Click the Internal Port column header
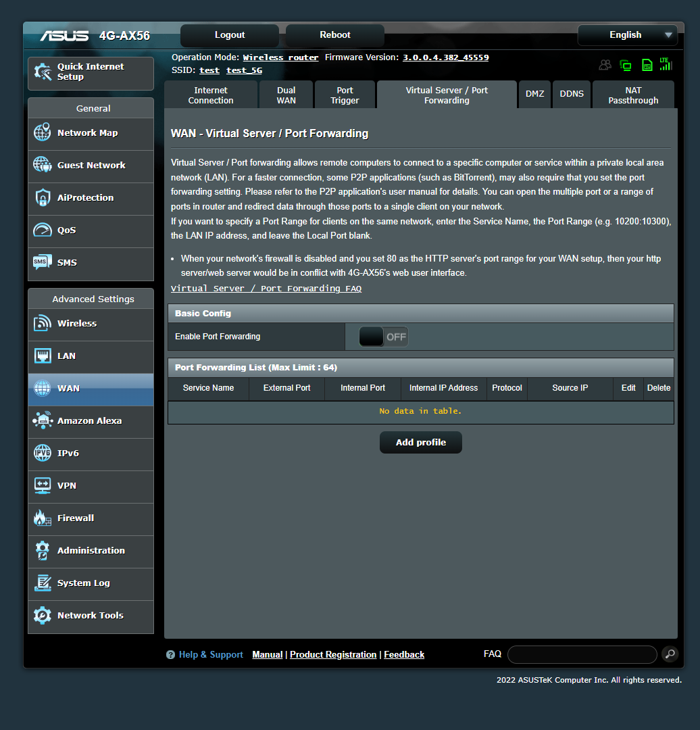700x730 pixels. point(363,388)
